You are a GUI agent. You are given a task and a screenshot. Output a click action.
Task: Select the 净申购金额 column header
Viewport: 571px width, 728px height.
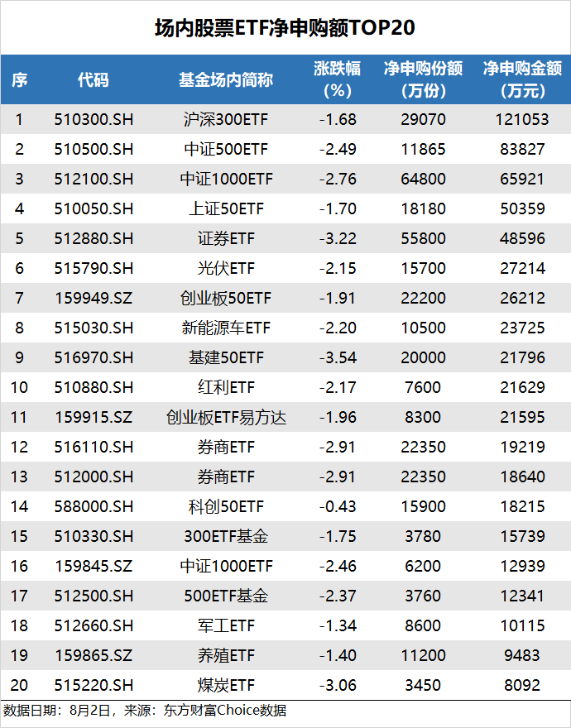pyautogui.click(x=522, y=79)
